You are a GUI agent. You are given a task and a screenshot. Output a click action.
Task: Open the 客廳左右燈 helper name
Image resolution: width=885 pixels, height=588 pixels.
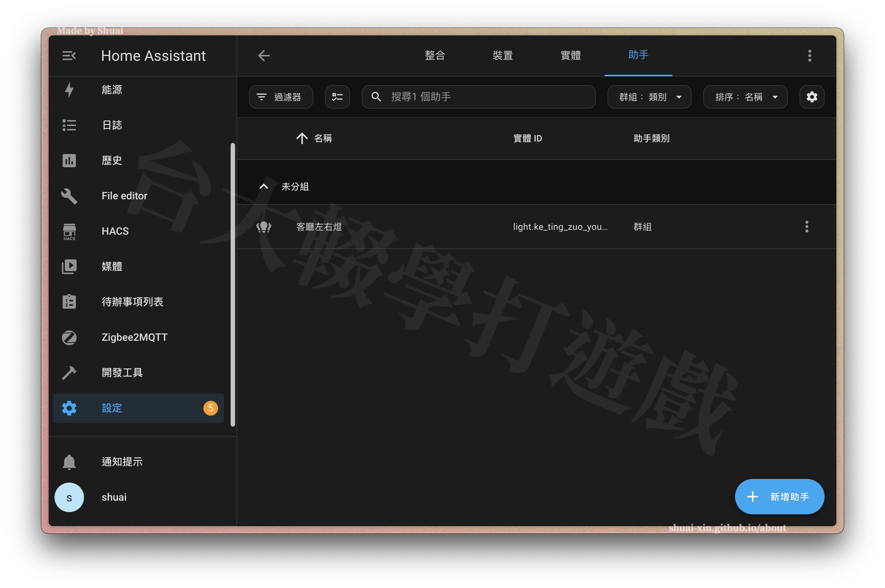319,227
